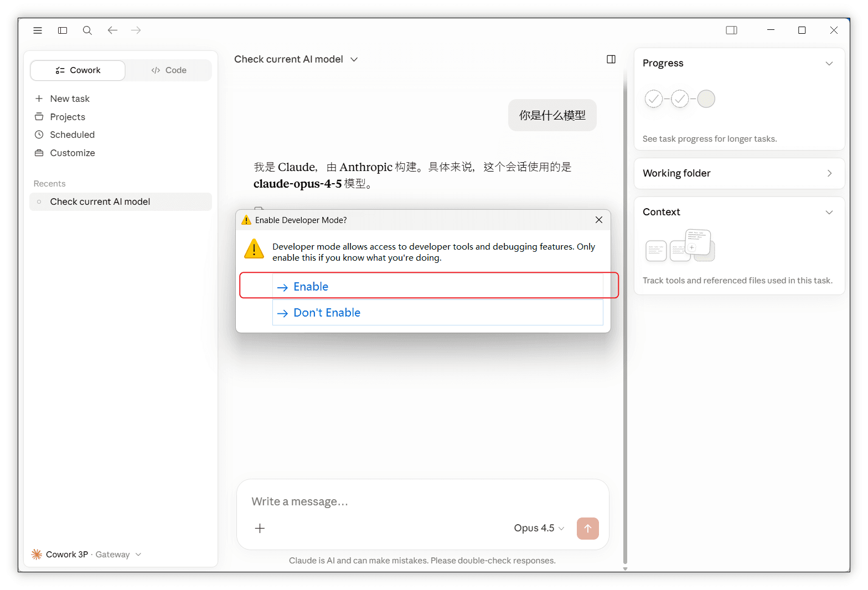868x590 pixels.
Task: Go forward with the right arrow
Action: click(x=136, y=30)
